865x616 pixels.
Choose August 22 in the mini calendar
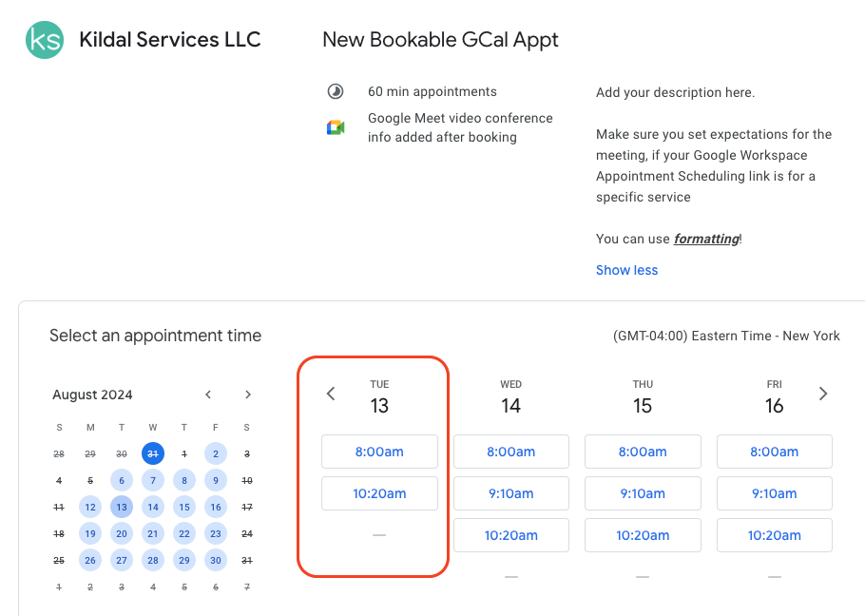(184, 534)
